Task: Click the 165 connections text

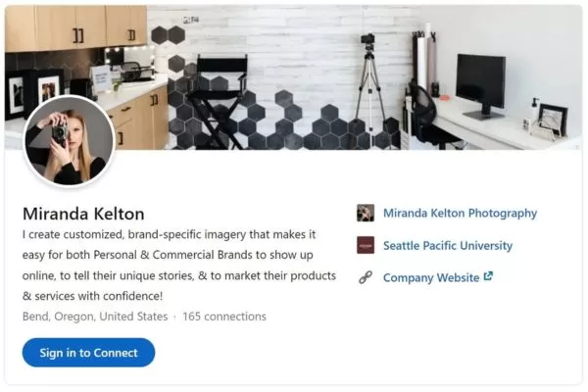Action: [x=224, y=317]
